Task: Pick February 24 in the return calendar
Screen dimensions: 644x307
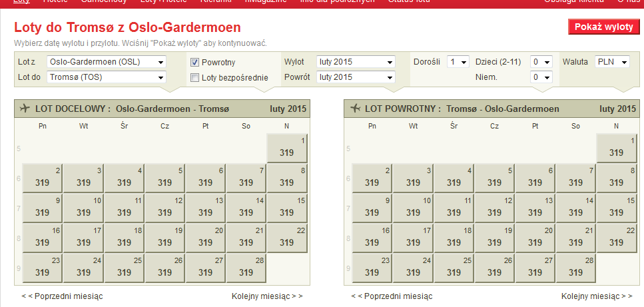Action: coord(413,268)
